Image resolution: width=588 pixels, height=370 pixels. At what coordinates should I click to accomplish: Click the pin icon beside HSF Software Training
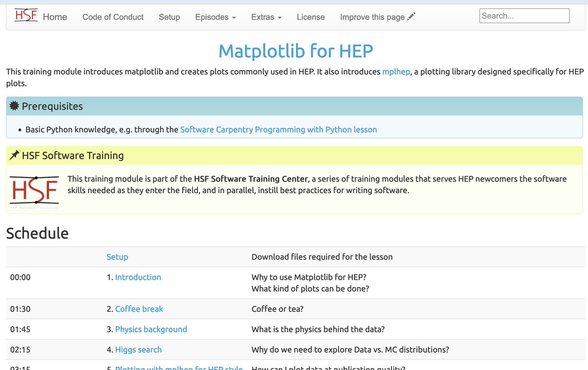click(x=14, y=156)
